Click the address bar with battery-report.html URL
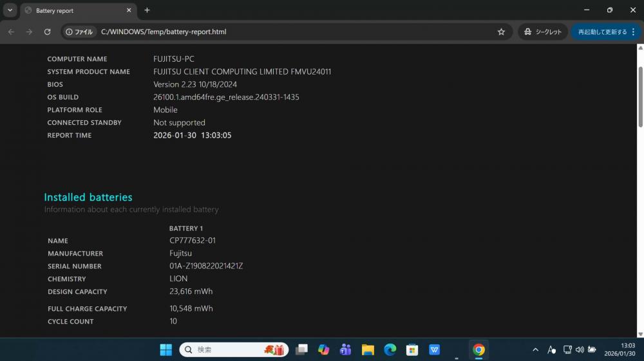The height and width of the screenshot is (361, 644). pyautogui.click(x=287, y=32)
